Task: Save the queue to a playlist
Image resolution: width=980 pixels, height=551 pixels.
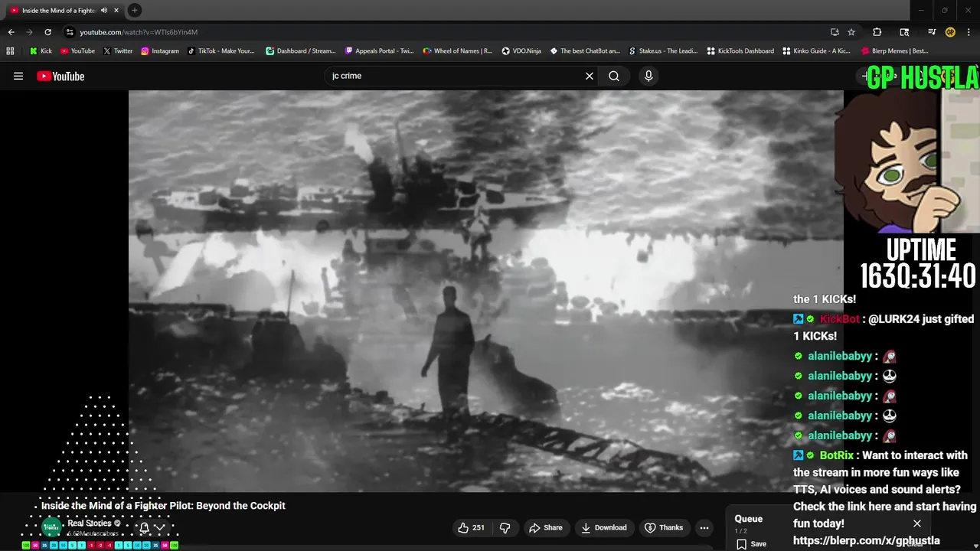Action: point(752,543)
